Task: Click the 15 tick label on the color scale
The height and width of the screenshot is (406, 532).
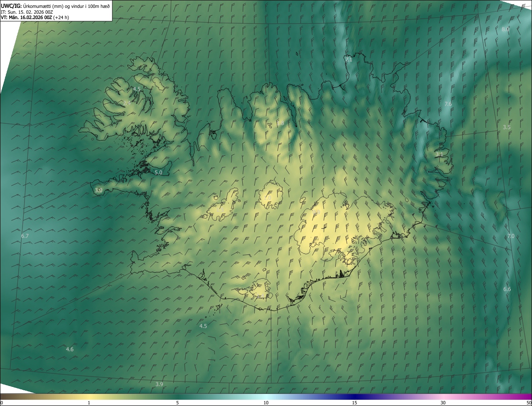Action: [355, 403]
